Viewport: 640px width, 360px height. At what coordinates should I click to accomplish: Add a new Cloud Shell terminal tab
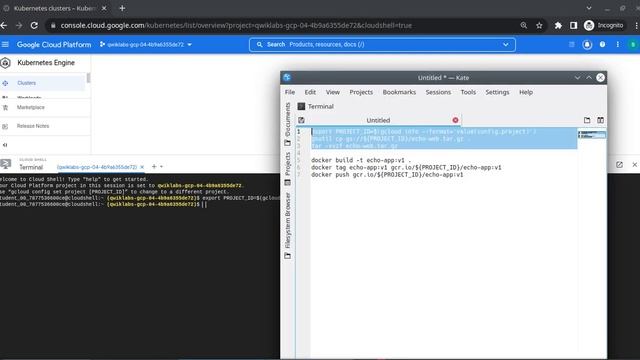pyautogui.click(x=154, y=167)
